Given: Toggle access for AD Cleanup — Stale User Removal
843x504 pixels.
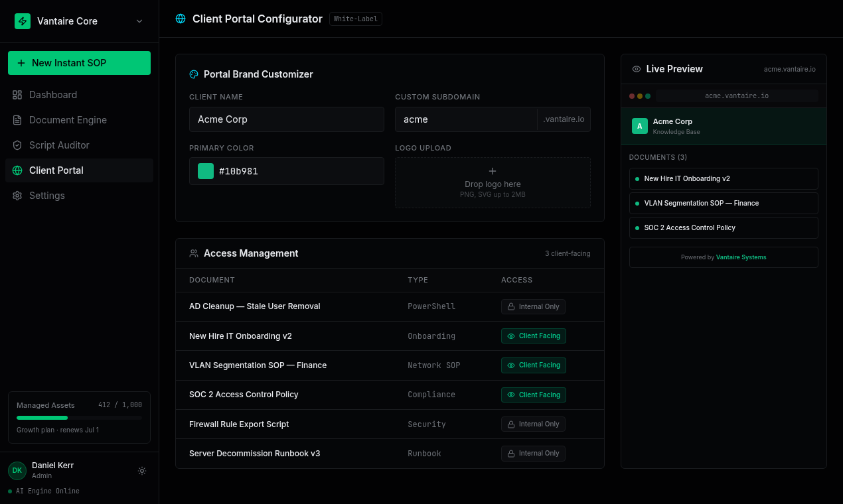Looking at the screenshot, I should pos(533,306).
